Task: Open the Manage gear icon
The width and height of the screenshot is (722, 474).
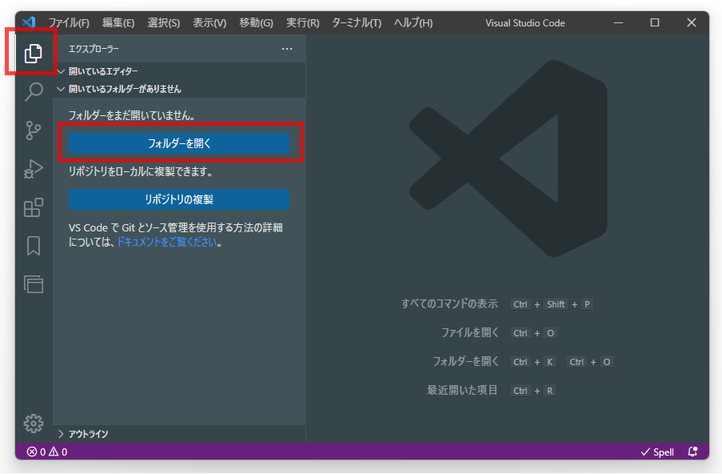Action: click(x=34, y=423)
